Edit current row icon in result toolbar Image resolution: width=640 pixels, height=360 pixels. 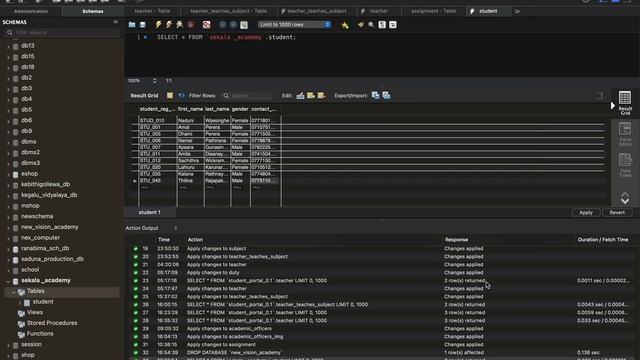300,96
